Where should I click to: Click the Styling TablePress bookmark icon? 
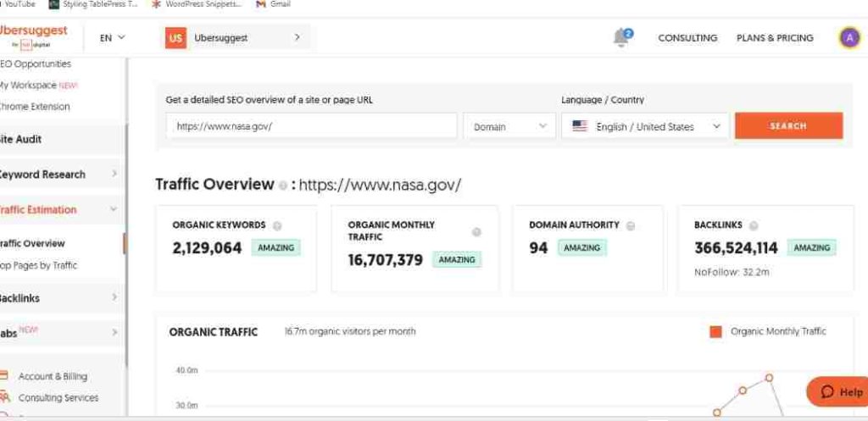(x=53, y=4)
